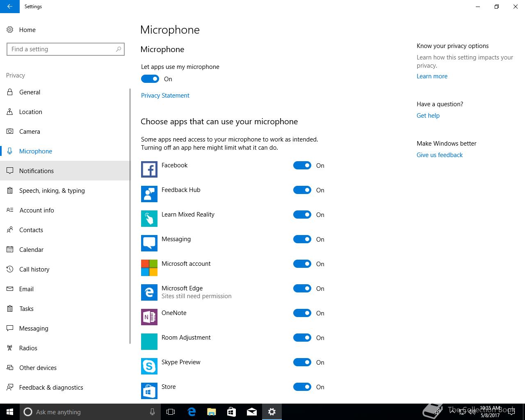Open the Store from the taskbar
Screen dimensions: 525x420
coord(231,412)
